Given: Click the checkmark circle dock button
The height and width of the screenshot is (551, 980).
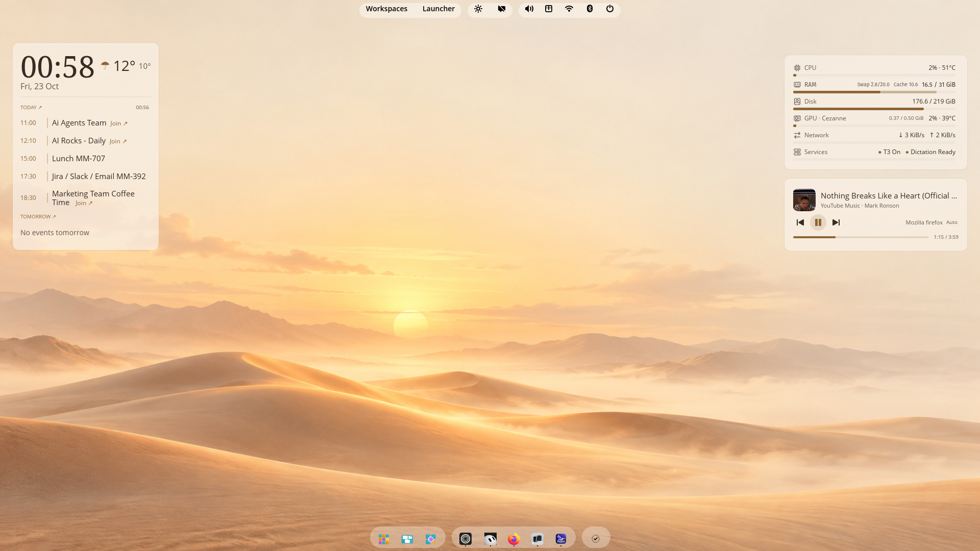Looking at the screenshot, I should tap(596, 538).
